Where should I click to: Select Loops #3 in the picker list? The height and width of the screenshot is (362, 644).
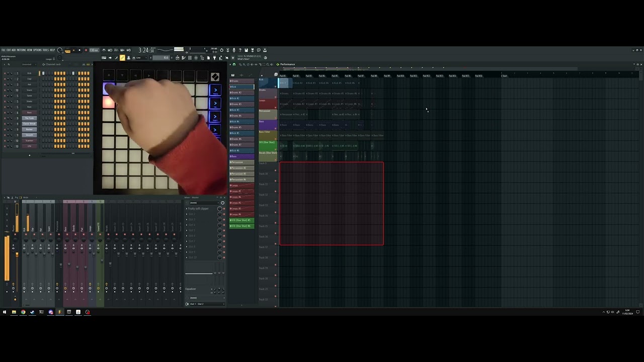coord(242,208)
